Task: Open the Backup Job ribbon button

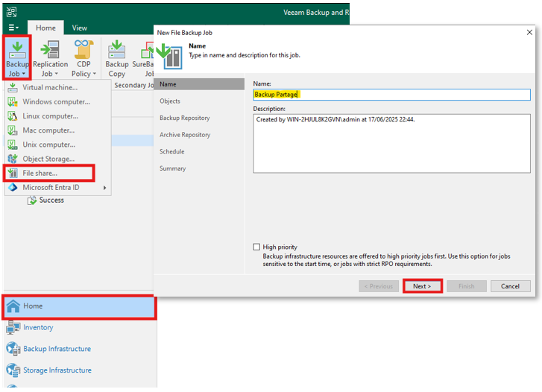Action: point(17,57)
